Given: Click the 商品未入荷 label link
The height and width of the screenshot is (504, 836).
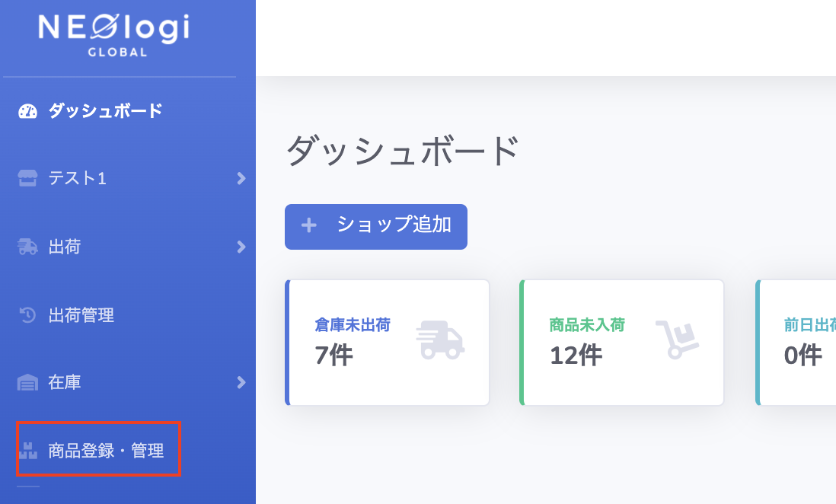Looking at the screenshot, I should coord(587,325).
